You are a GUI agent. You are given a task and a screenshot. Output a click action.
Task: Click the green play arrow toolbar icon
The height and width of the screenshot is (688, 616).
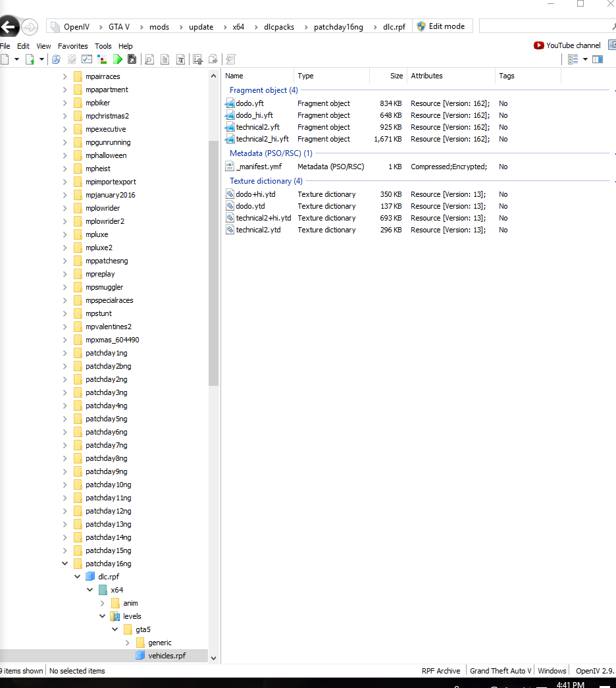[x=117, y=59]
